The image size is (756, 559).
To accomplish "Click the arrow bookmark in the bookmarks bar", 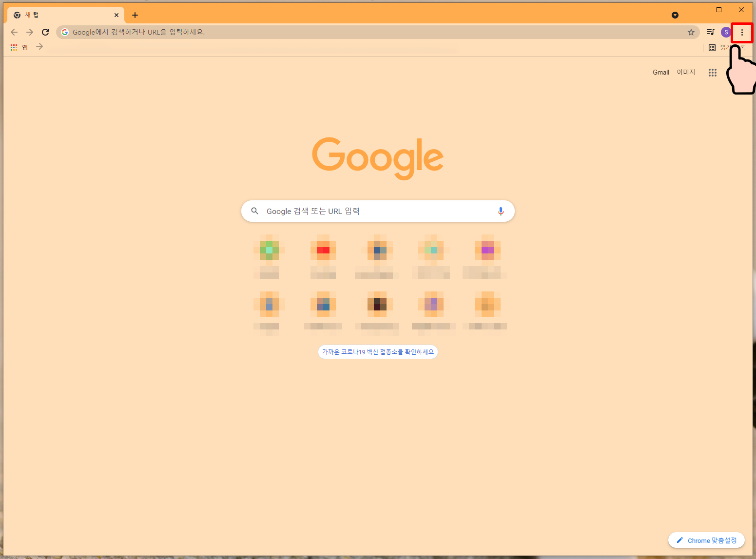I will pos(39,47).
